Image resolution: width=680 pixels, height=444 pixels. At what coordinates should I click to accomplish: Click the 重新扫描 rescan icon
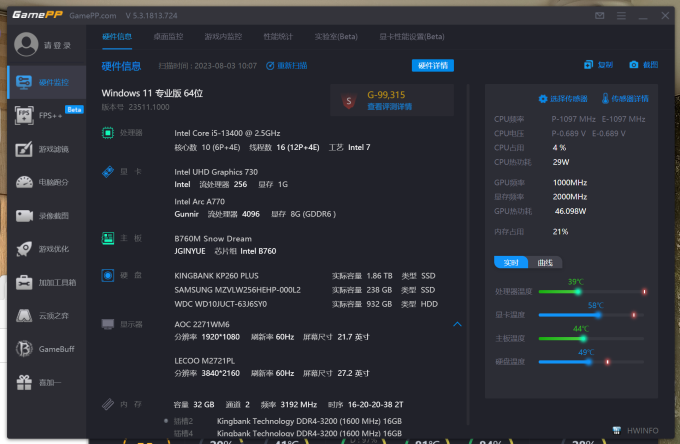coord(270,66)
